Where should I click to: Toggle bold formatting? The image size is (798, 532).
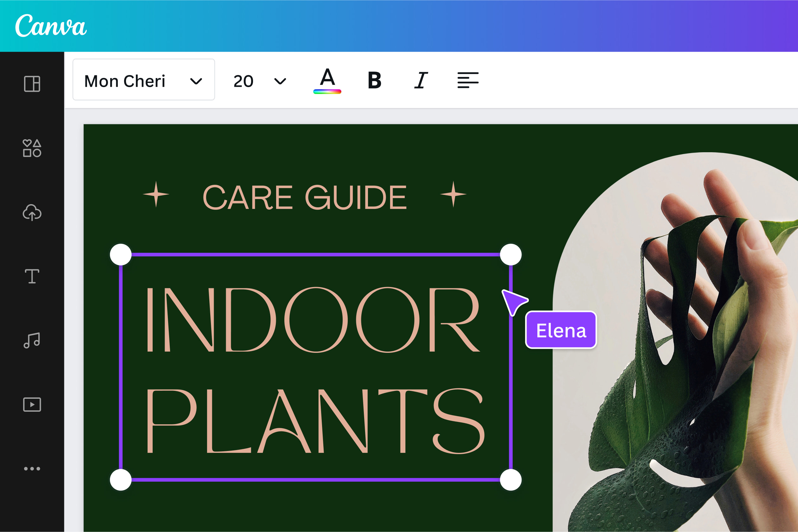tap(374, 81)
